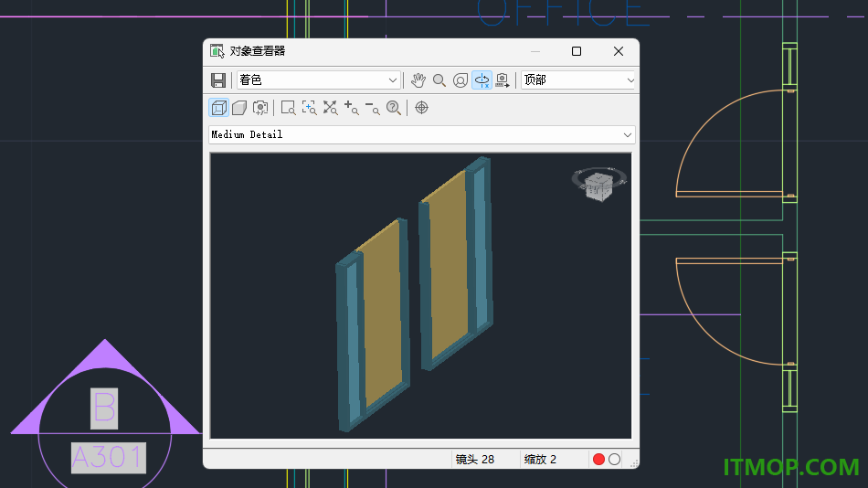Viewport: 868px width, 488px height.
Task: Maximize the 对象查看器 window
Action: click(x=577, y=51)
